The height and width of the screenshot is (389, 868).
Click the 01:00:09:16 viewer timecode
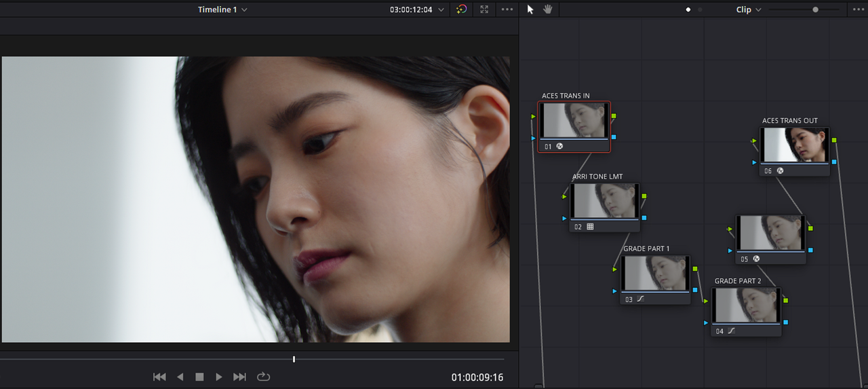pyautogui.click(x=477, y=377)
